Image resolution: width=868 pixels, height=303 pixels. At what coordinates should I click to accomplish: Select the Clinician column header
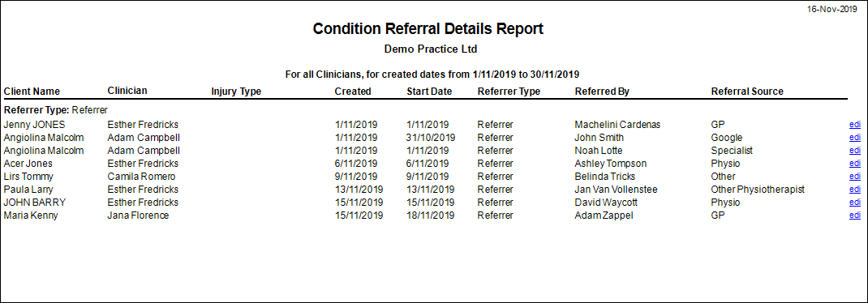[127, 90]
